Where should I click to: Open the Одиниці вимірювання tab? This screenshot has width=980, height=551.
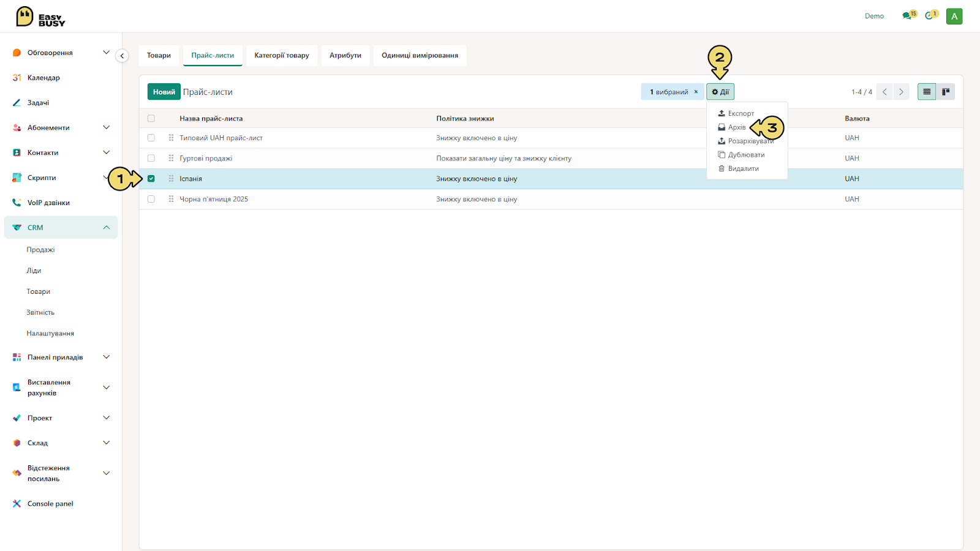click(420, 55)
